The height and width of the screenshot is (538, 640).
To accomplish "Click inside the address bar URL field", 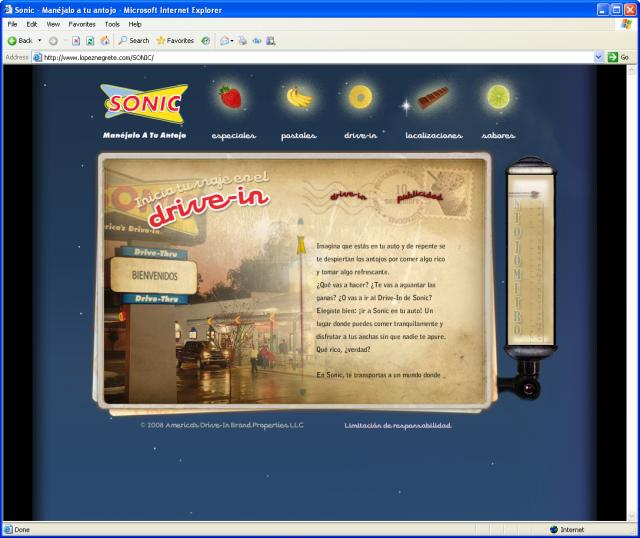I will (300, 57).
